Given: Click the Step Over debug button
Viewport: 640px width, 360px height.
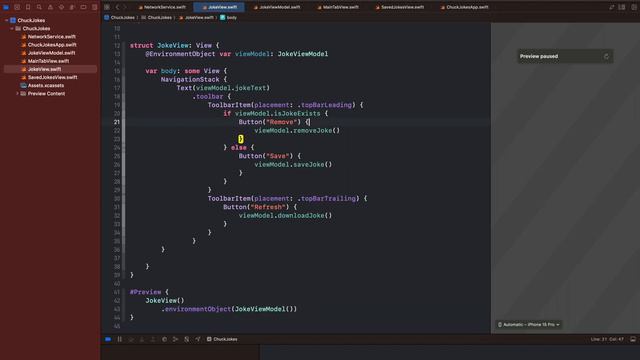Looking at the screenshot, I should pos(131,339).
